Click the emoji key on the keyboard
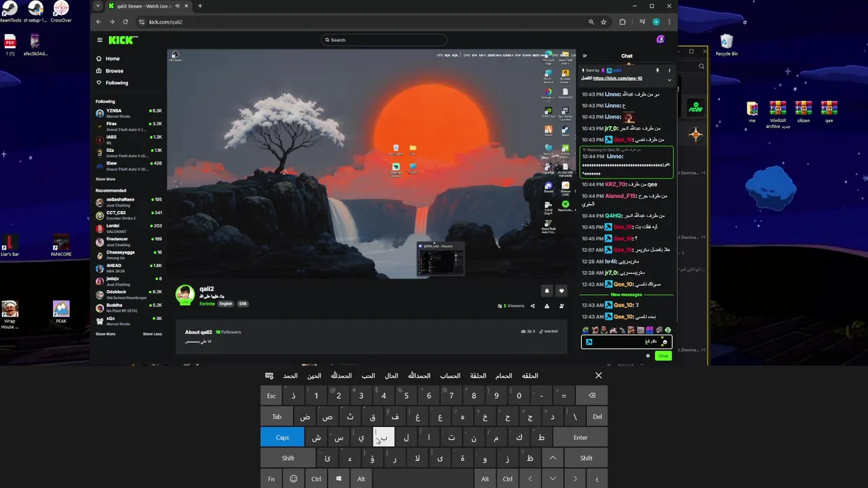This screenshot has height=488, width=868. pos(294,479)
